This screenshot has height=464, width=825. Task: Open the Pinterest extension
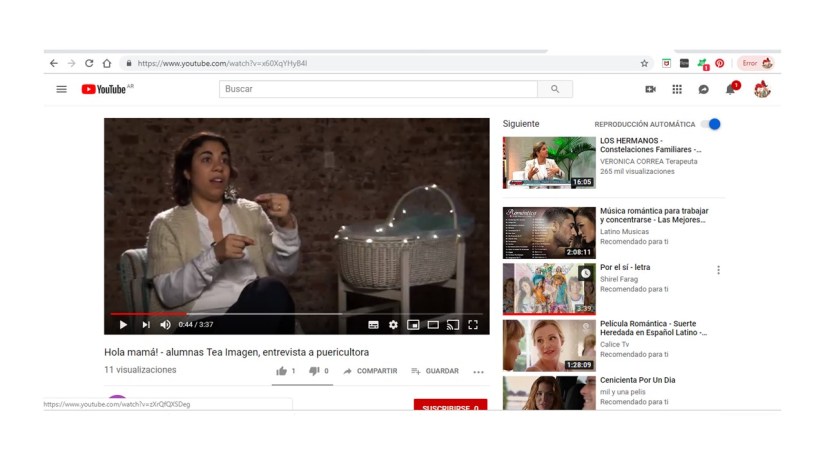[720, 63]
